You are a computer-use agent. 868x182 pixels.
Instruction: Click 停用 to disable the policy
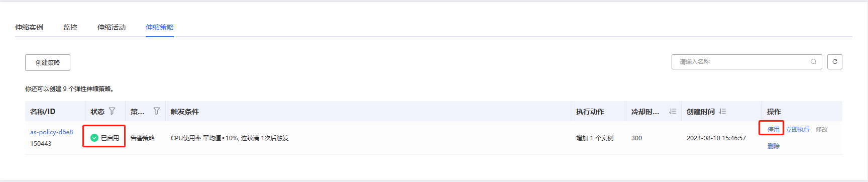pos(774,130)
